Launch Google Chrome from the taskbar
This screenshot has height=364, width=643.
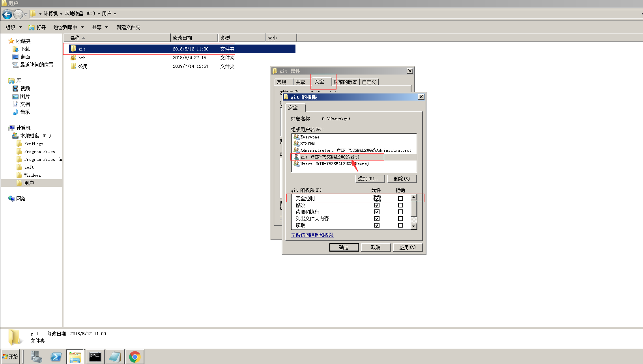pyautogui.click(x=135, y=357)
